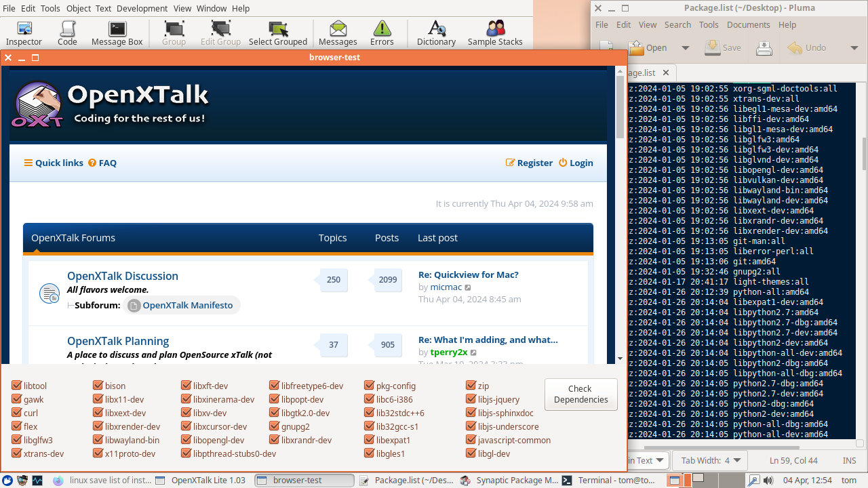868x488 pixels.
Task: Toggle the libpthread-stubs0-dev checkbox
Action: point(186,453)
